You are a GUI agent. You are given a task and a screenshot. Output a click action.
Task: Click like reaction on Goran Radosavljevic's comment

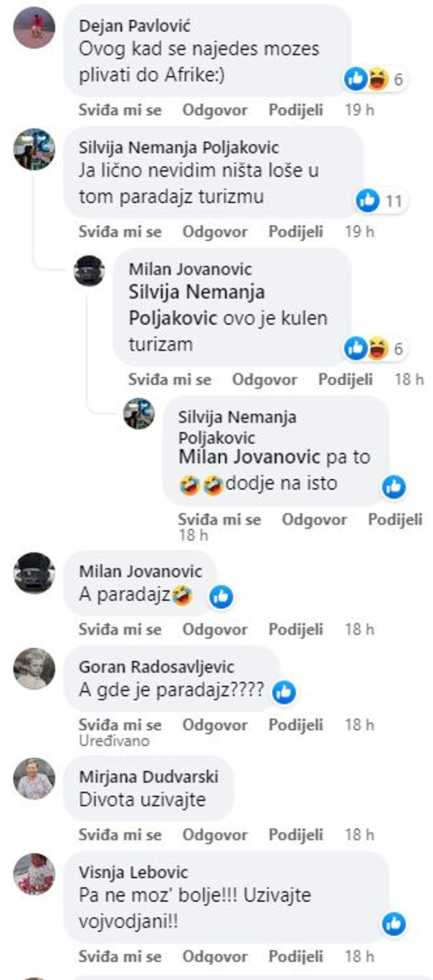284,692
